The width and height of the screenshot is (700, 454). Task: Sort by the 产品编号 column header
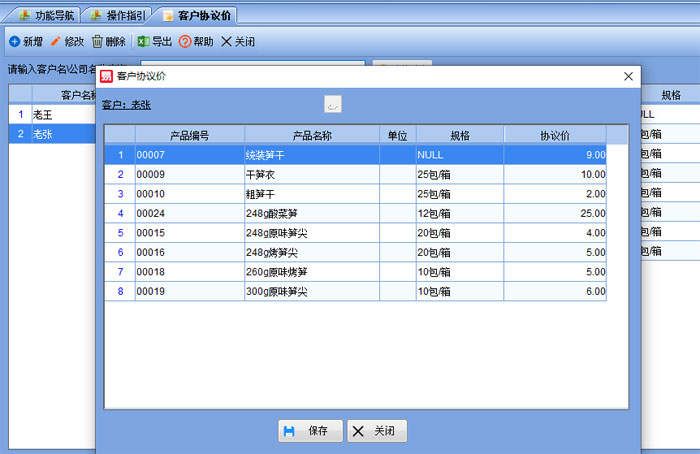pyautogui.click(x=189, y=135)
